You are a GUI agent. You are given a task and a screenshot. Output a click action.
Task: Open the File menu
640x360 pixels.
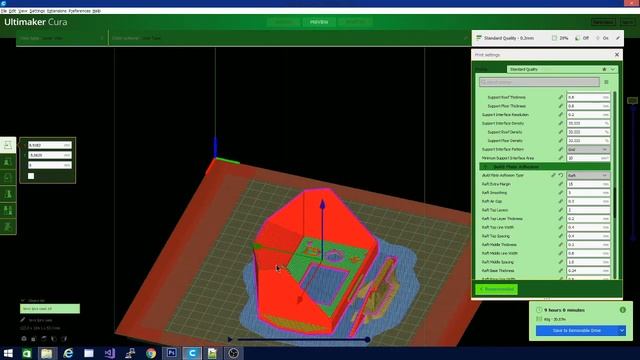[x=4, y=11]
